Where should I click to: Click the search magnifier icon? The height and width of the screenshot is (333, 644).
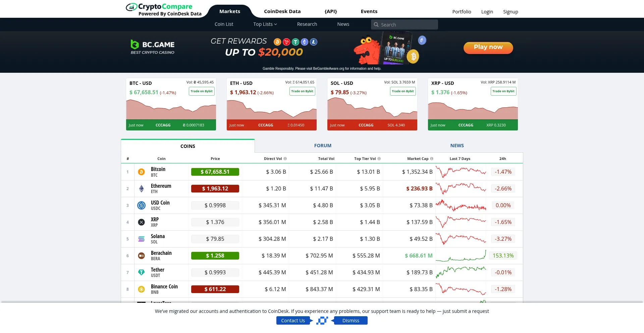click(376, 24)
